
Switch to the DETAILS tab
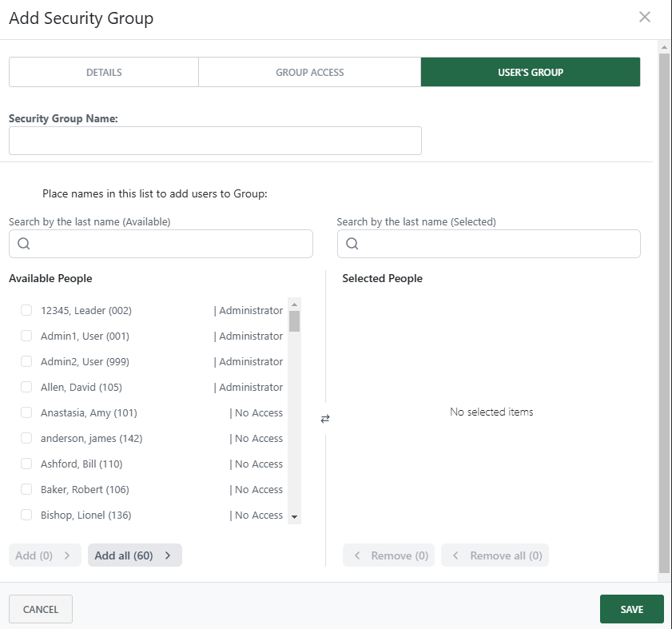coord(103,72)
